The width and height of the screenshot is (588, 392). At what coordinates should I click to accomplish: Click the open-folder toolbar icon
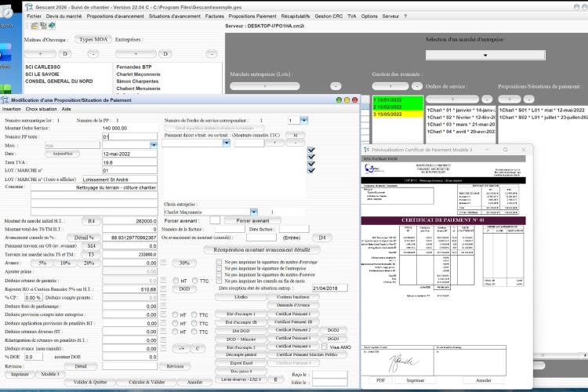click(34, 26)
